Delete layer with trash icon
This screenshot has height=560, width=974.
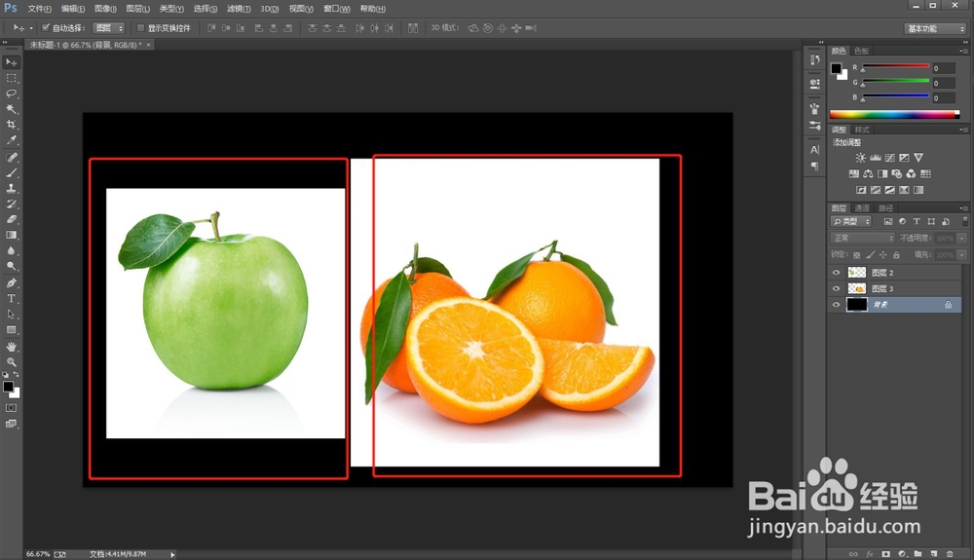tap(950, 554)
